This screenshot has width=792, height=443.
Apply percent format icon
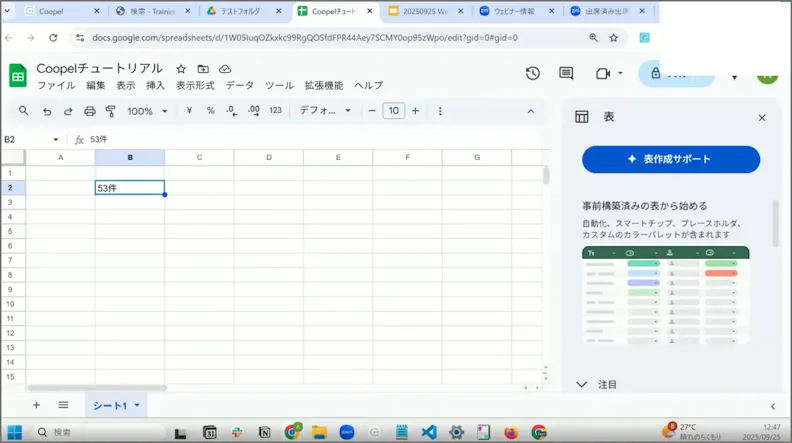point(211,111)
